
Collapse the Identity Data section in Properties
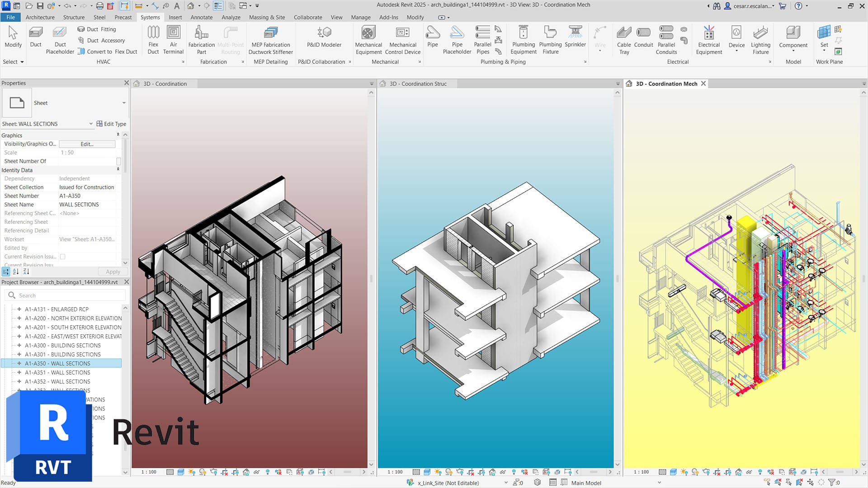pos(118,169)
